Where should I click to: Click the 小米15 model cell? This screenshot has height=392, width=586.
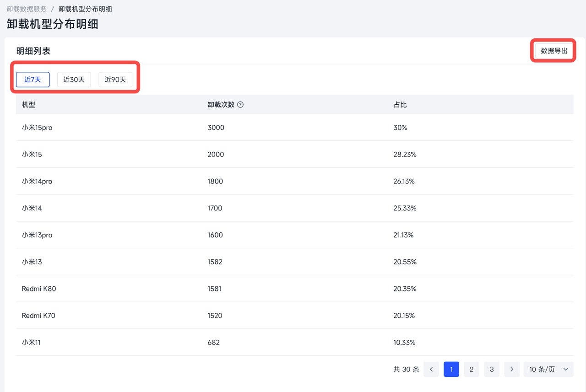pyautogui.click(x=32, y=155)
